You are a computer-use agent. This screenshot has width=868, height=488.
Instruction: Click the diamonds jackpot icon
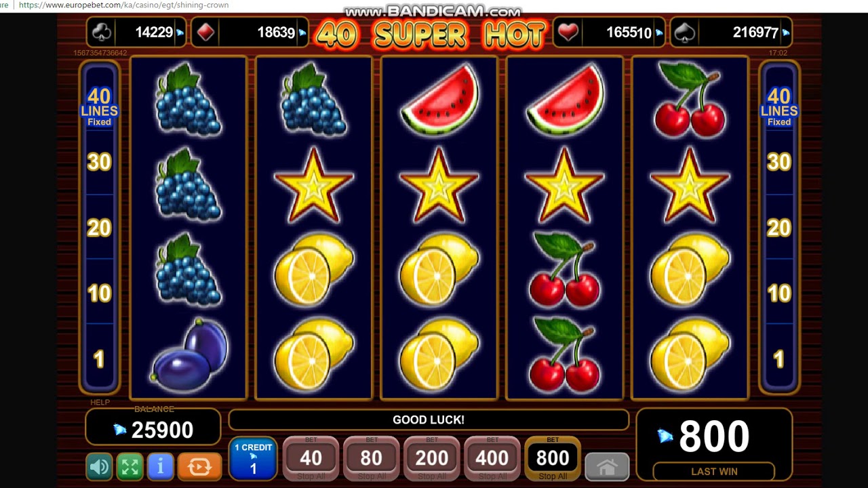[207, 32]
